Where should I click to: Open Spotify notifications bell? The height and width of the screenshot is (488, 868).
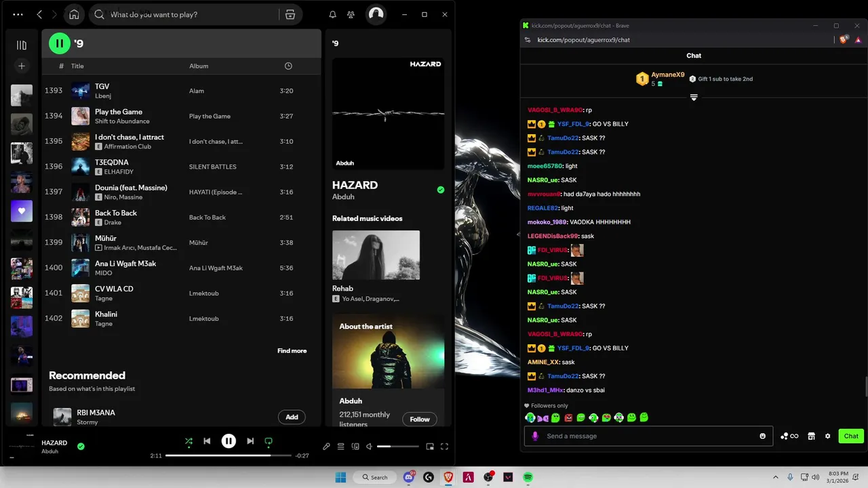point(332,14)
